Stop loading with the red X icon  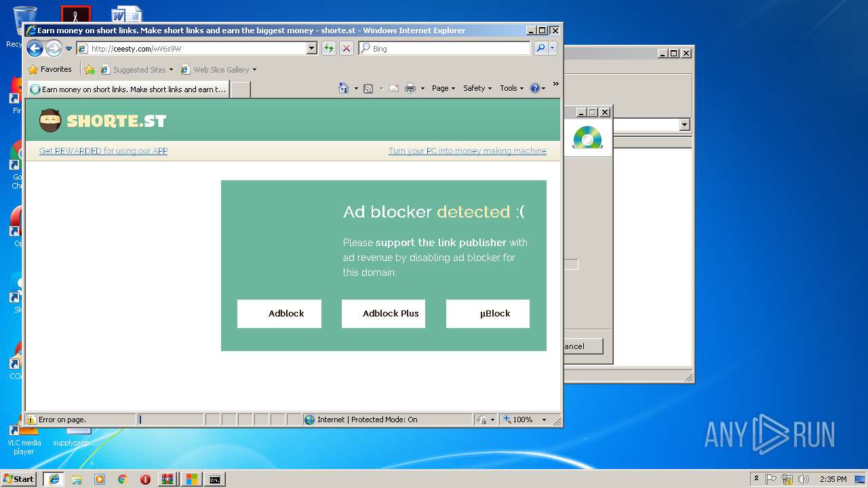[347, 48]
